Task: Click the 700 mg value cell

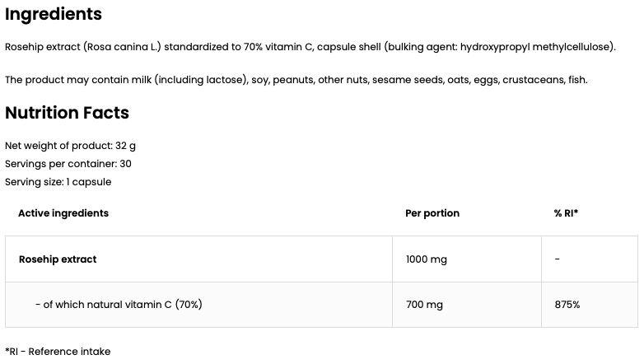Action: click(424, 305)
